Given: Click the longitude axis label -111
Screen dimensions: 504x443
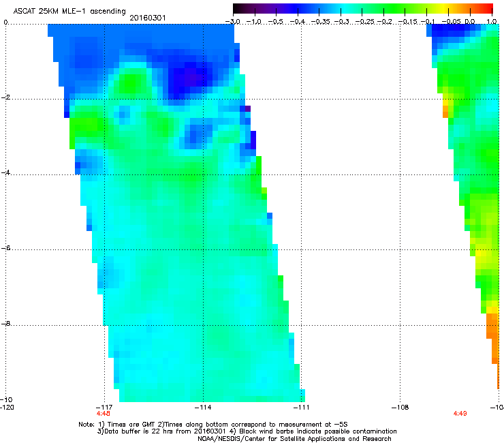Looking at the screenshot, I should [301, 408].
